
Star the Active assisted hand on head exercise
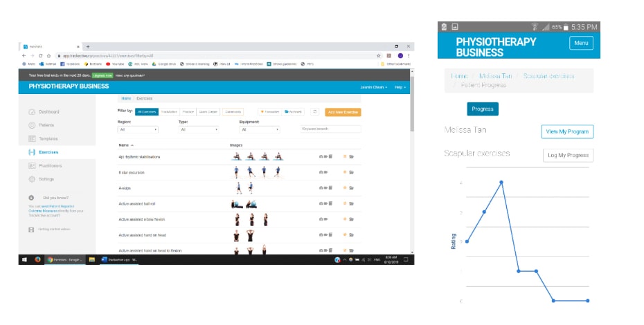click(x=345, y=234)
